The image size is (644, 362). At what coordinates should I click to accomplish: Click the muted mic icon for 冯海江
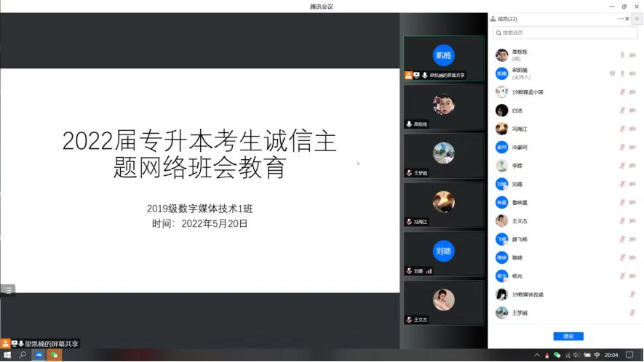pyautogui.click(x=622, y=129)
